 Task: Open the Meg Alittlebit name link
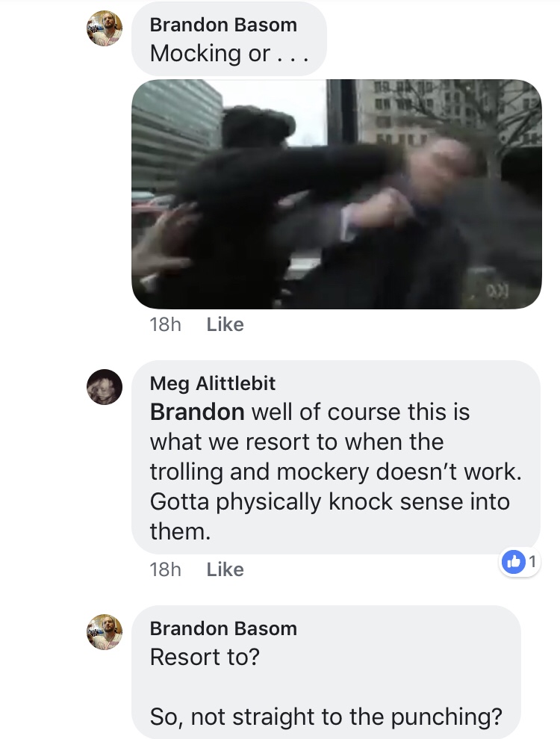click(x=212, y=383)
